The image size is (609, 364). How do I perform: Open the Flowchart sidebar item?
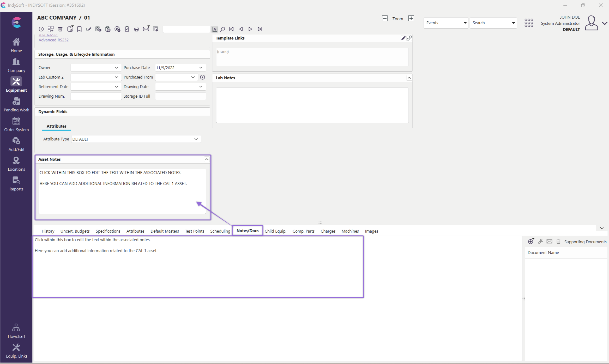click(16, 331)
